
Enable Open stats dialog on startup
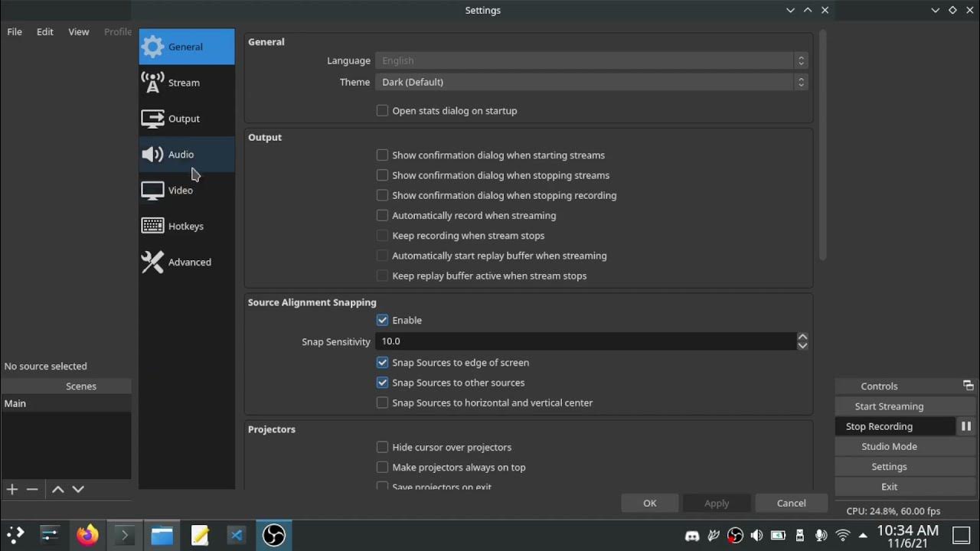click(383, 110)
